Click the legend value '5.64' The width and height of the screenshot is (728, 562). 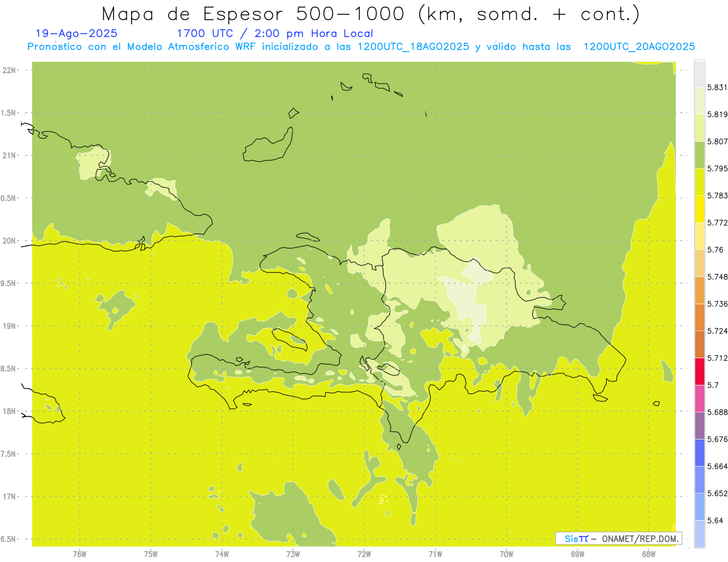pyautogui.click(x=715, y=521)
